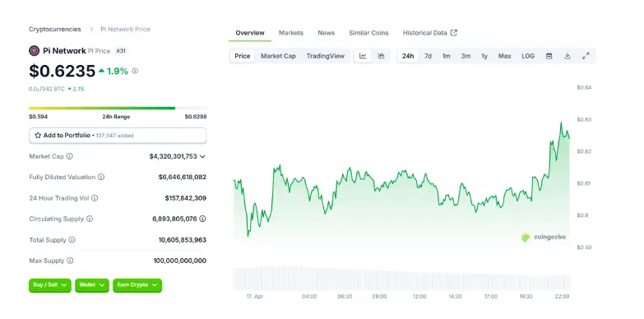Click the price peak near $0.63 on chart
The height and width of the screenshot is (319, 644).
(x=561, y=123)
